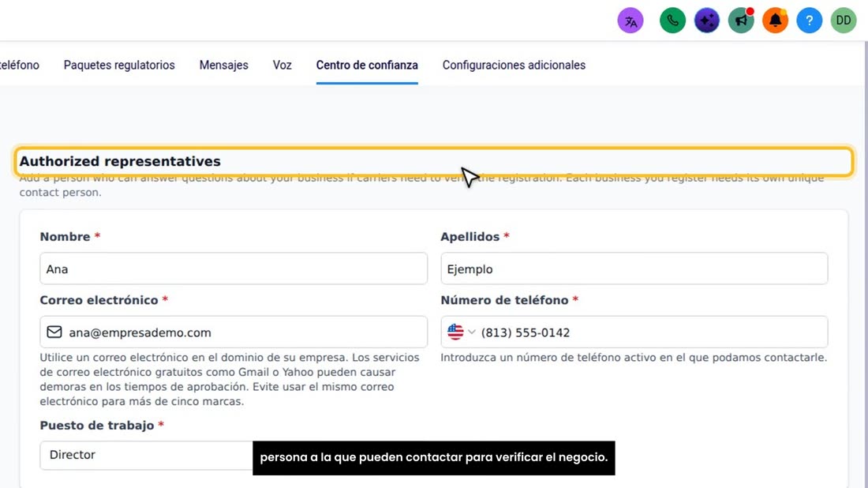This screenshot has width=868, height=488.
Task: Click the 'Introduzca un número de teléfono activo' hint
Action: 634,358
